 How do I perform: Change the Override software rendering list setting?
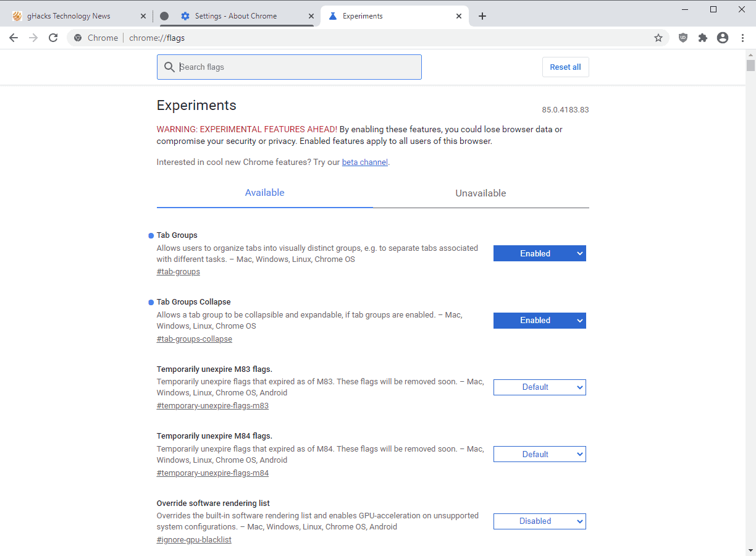click(539, 521)
